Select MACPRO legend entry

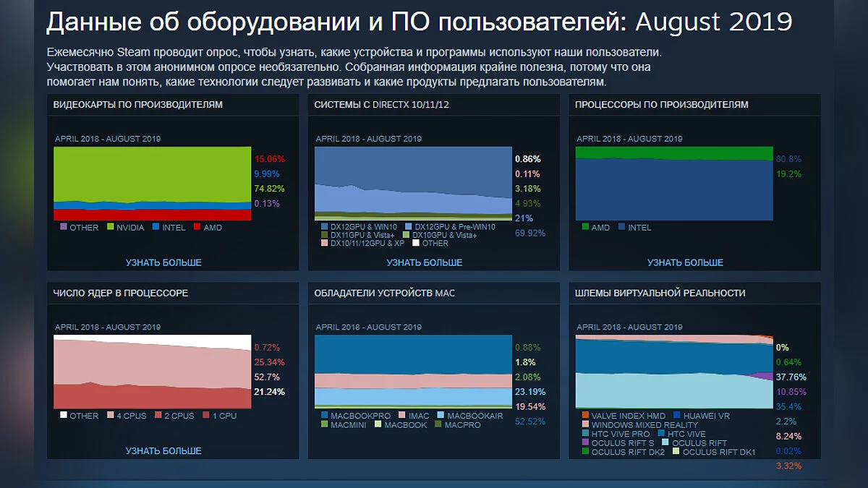click(458, 424)
